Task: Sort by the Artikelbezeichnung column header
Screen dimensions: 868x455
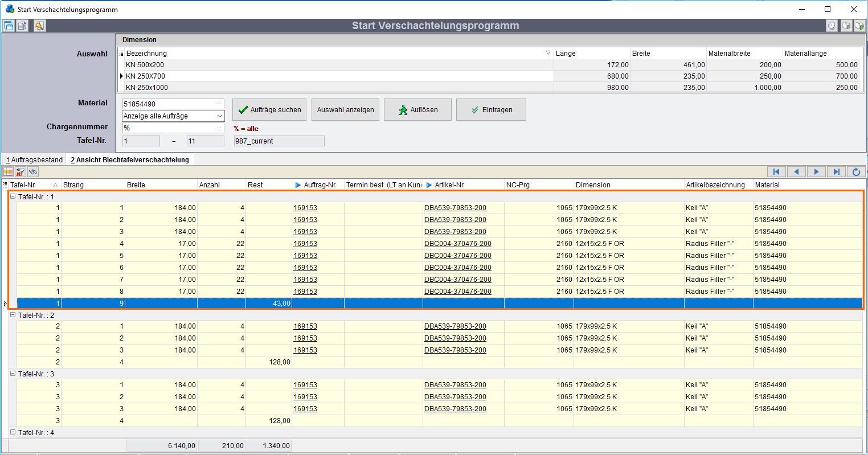Action: 718,185
